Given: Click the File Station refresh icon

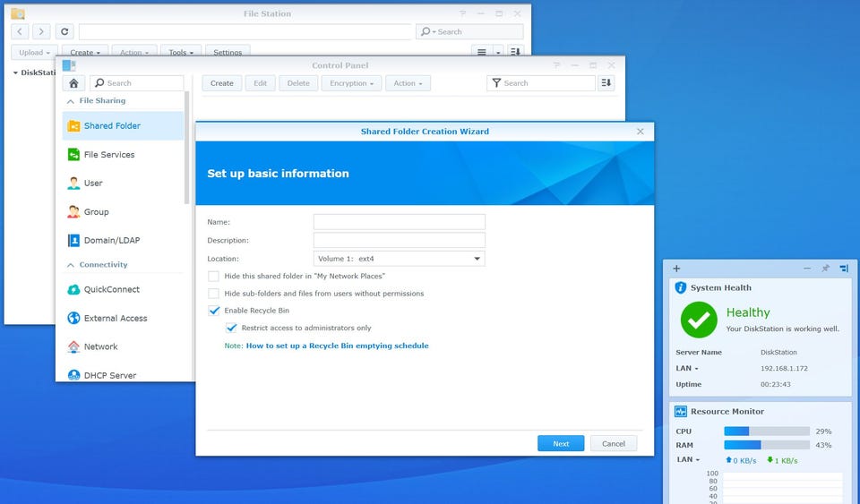Looking at the screenshot, I should click(64, 31).
